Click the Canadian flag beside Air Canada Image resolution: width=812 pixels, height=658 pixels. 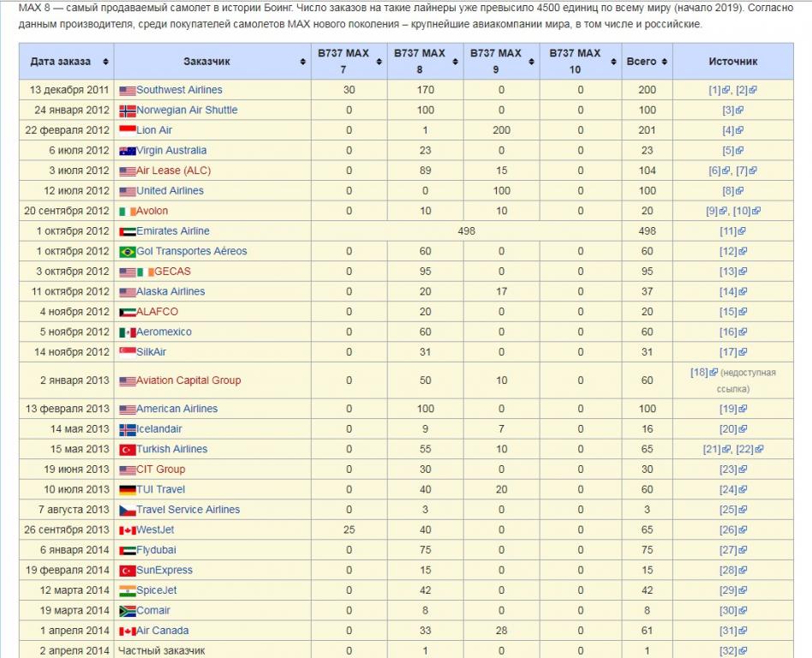[127, 631]
